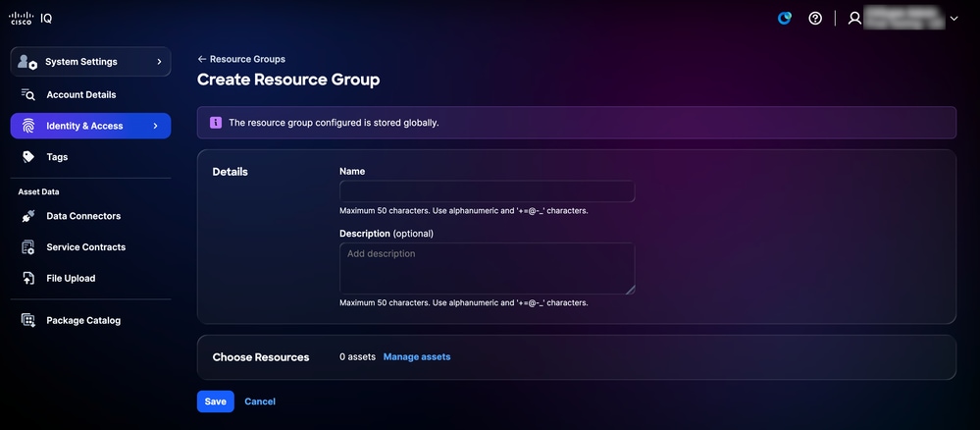Click the Package Catalog icon
The image size is (980, 430).
(28, 320)
